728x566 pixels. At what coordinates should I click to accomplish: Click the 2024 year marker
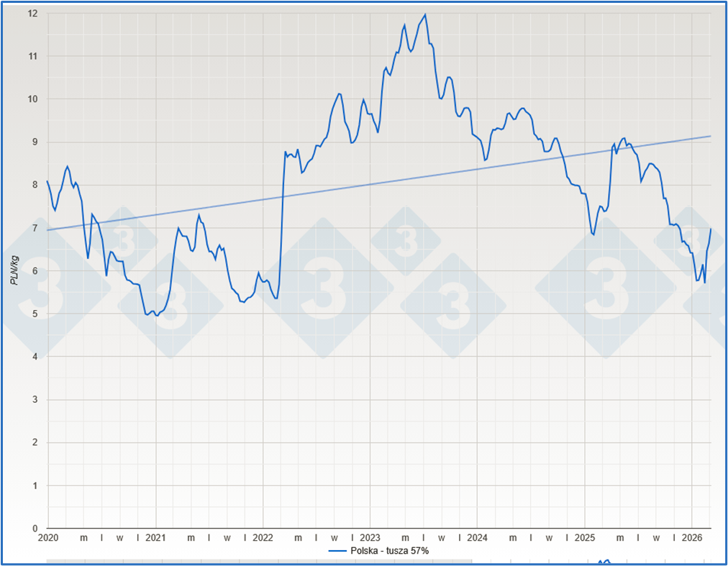477,537
